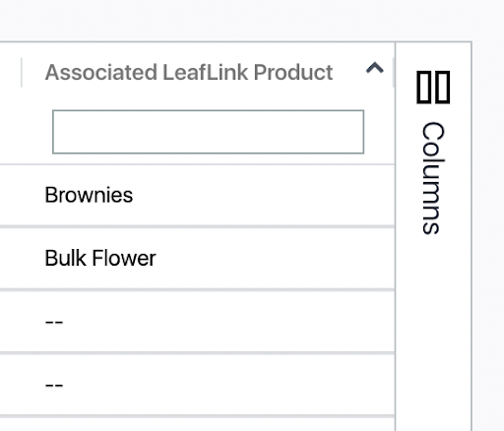
Task: Click the second empty "--" product cell
Action: pyautogui.click(x=54, y=385)
